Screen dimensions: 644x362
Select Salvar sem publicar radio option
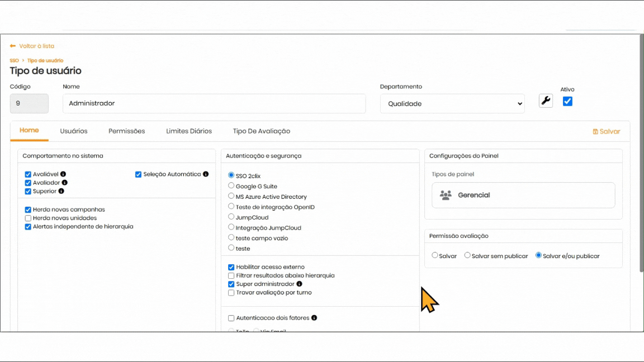(x=467, y=255)
